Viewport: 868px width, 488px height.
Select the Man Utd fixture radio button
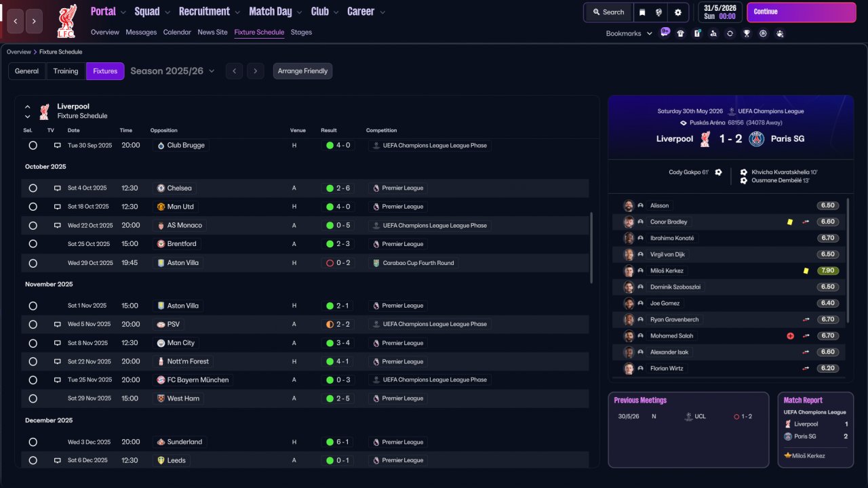coord(33,207)
